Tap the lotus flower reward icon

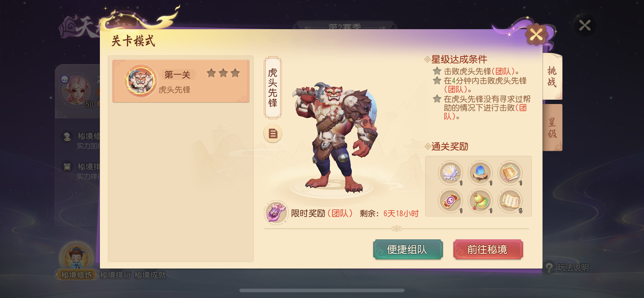(450, 173)
